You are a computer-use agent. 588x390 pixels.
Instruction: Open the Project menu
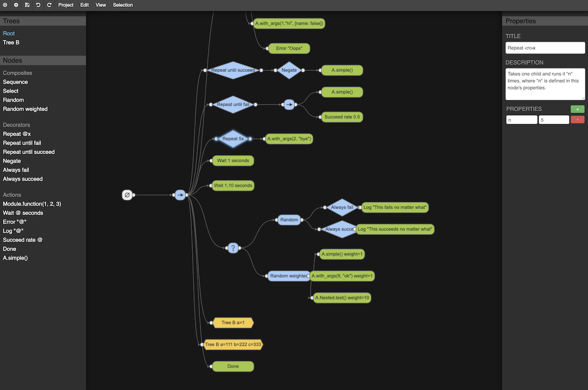click(x=65, y=5)
